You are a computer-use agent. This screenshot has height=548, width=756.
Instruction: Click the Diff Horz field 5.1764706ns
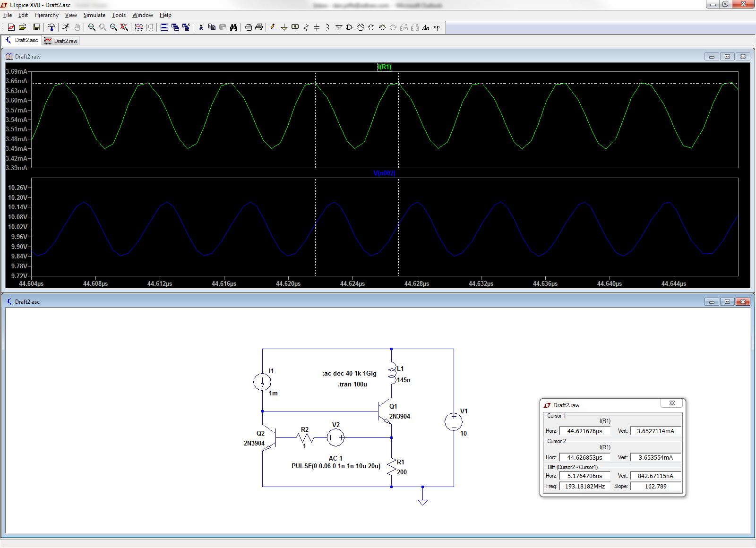tap(584, 476)
